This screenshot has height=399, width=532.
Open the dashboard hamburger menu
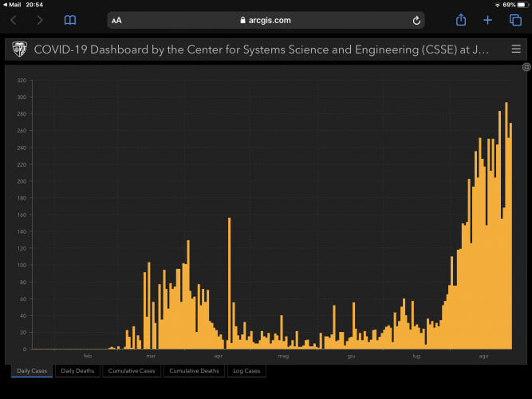point(516,49)
